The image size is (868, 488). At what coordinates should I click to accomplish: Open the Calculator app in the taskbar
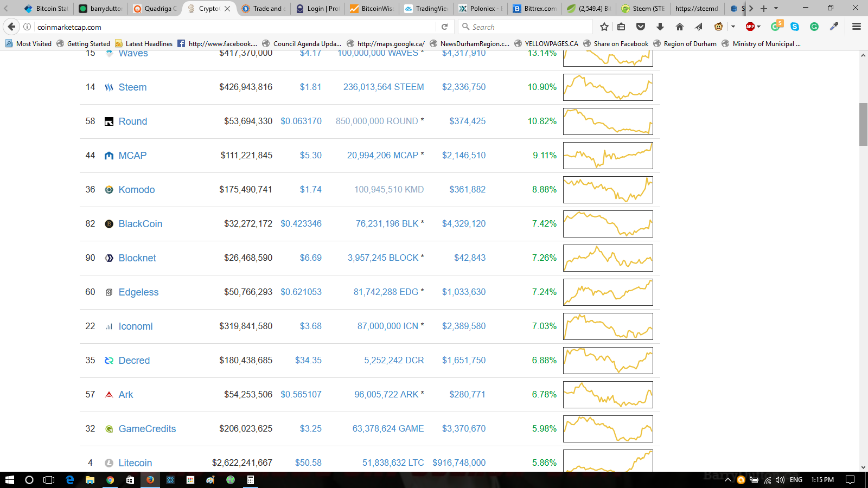click(251, 480)
